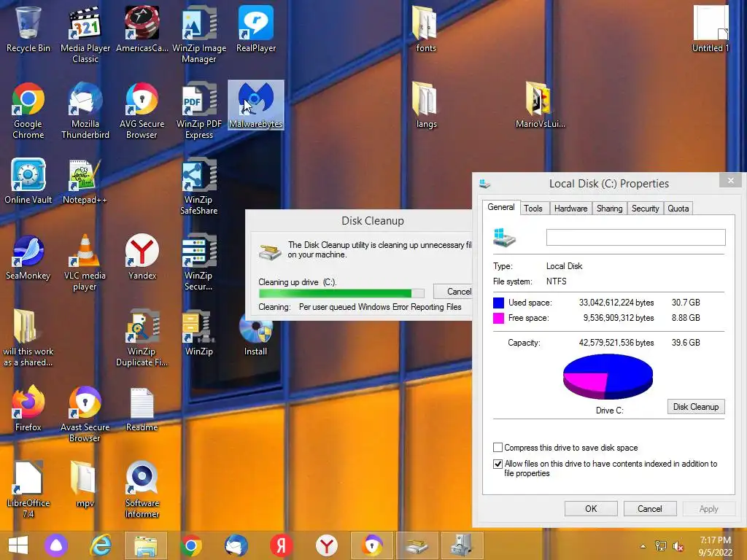Open File Explorer from the taskbar
Image resolution: width=747 pixels, height=560 pixels.
[146, 545]
